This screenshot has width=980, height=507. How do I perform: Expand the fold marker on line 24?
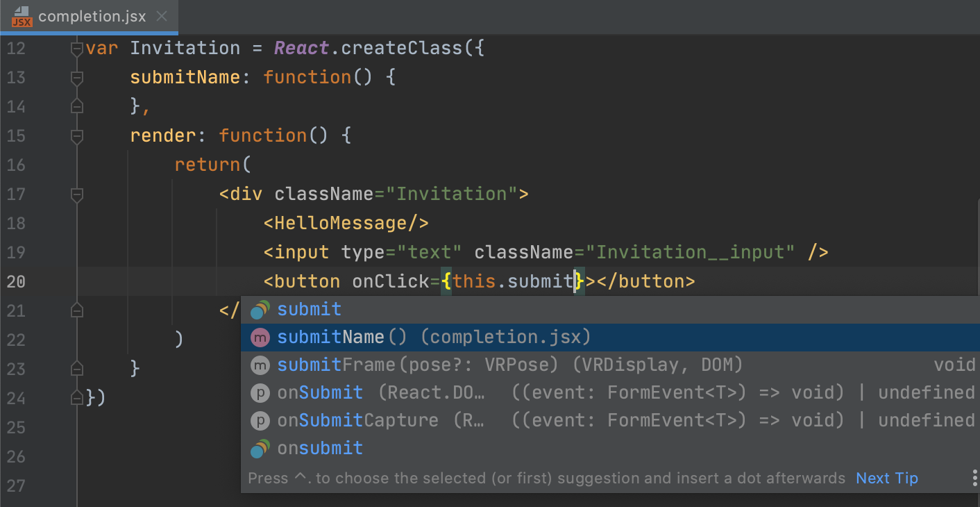coord(76,397)
